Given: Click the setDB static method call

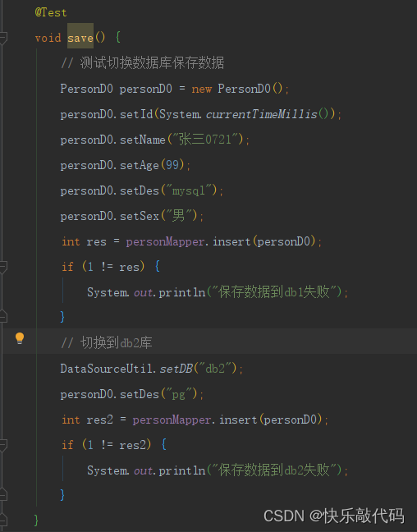Looking at the screenshot, I should pos(176,369).
